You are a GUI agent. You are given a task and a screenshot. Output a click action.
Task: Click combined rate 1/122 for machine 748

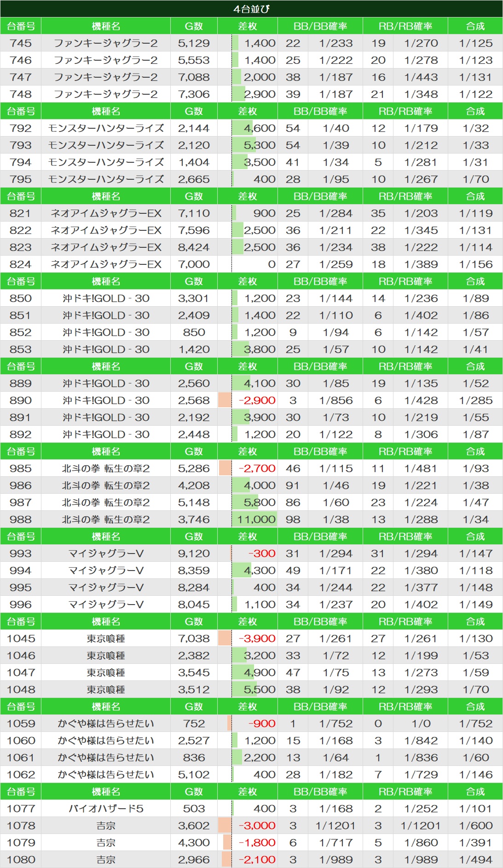(475, 94)
